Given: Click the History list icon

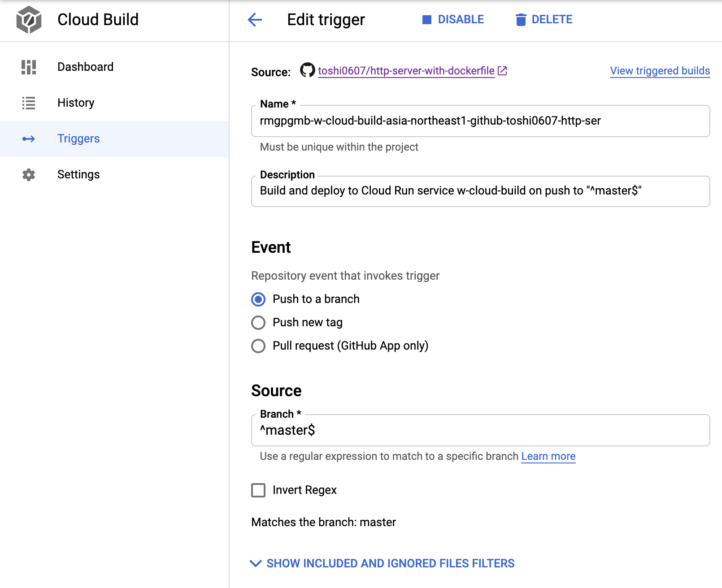Looking at the screenshot, I should (29, 103).
